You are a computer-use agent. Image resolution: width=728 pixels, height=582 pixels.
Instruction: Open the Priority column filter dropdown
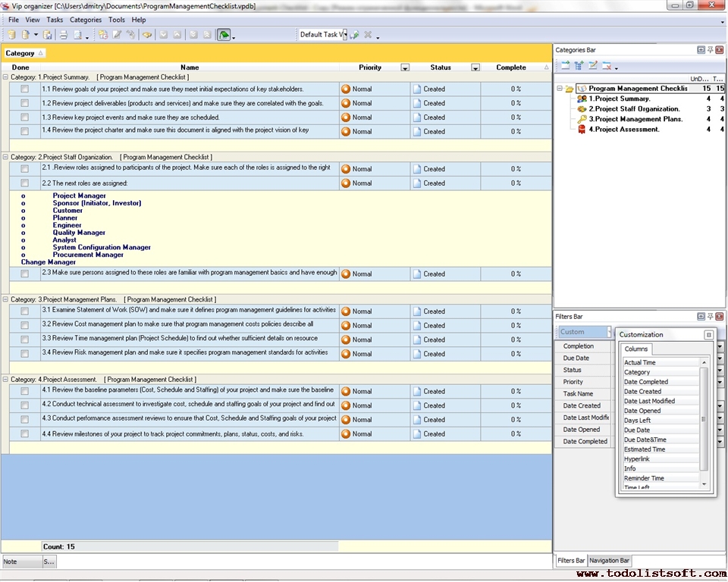click(x=405, y=67)
